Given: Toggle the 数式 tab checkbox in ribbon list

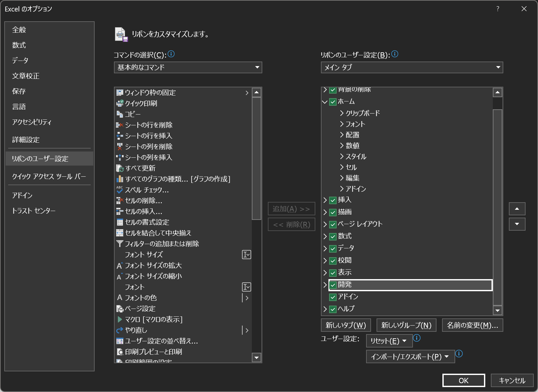Looking at the screenshot, I should (333, 236).
